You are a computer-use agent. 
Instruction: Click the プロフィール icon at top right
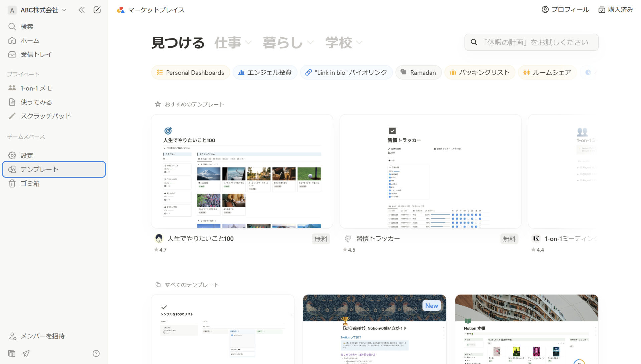(x=546, y=10)
